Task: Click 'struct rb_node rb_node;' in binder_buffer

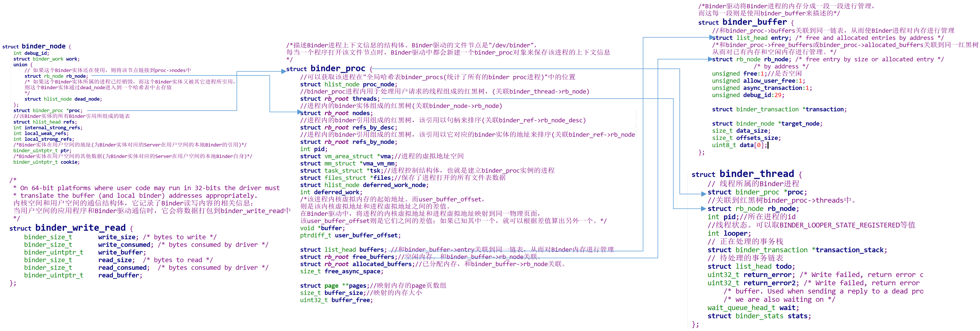Action: point(751,59)
